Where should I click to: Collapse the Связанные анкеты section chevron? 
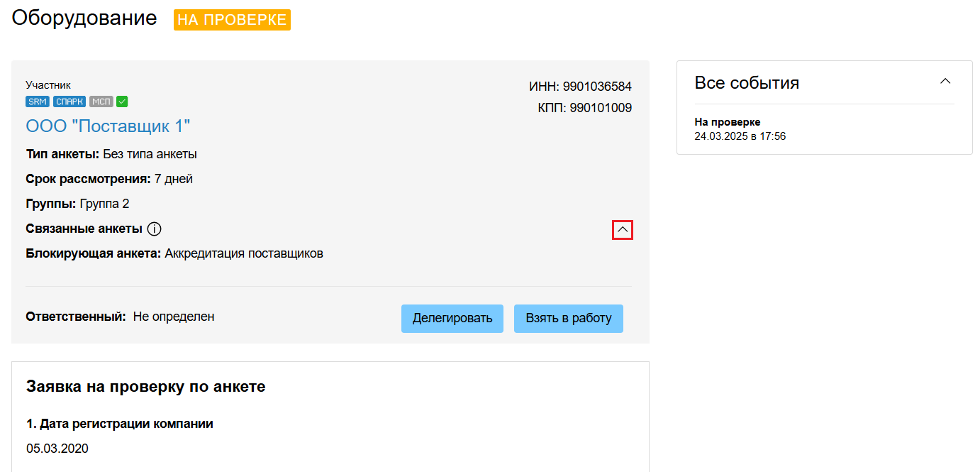click(623, 230)
